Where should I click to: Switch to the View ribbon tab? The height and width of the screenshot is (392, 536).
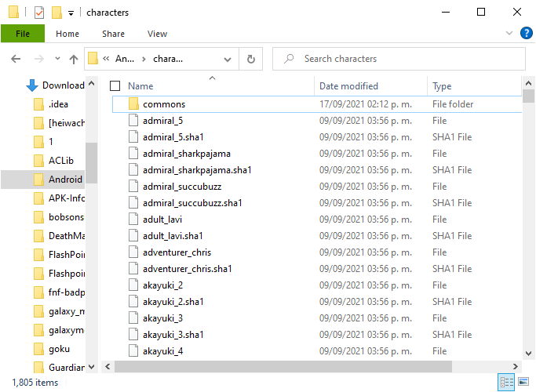pyautogui.click(x=157, y=34)
